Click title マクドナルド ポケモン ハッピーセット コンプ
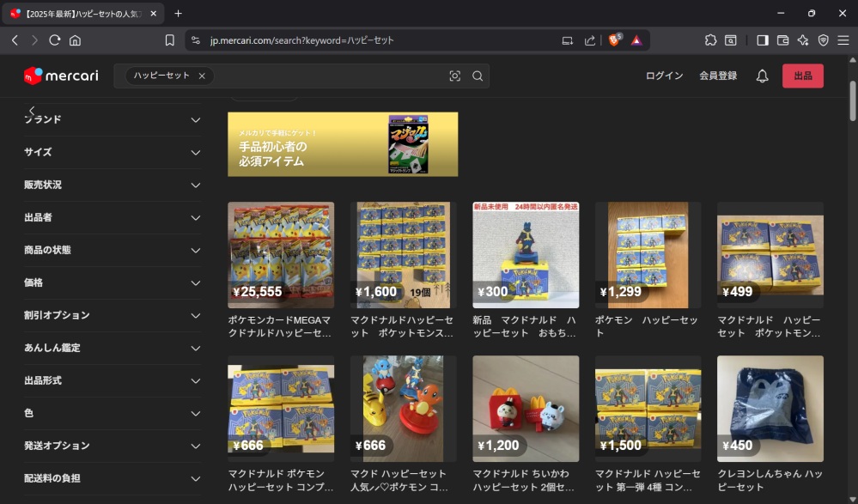Image resolution: width=858 pixels, height=504 pixels. point(280,481)
